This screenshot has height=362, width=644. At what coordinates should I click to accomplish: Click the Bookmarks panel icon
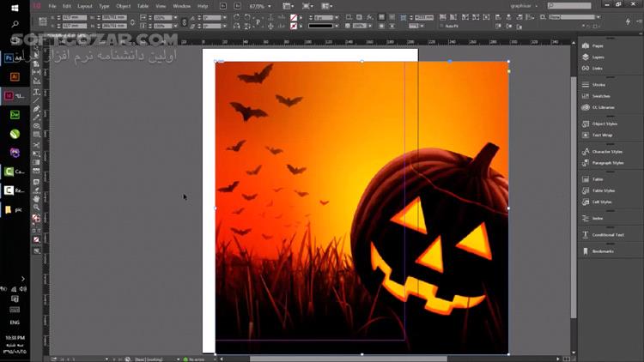pyautogui.click(x=586, y=251)
